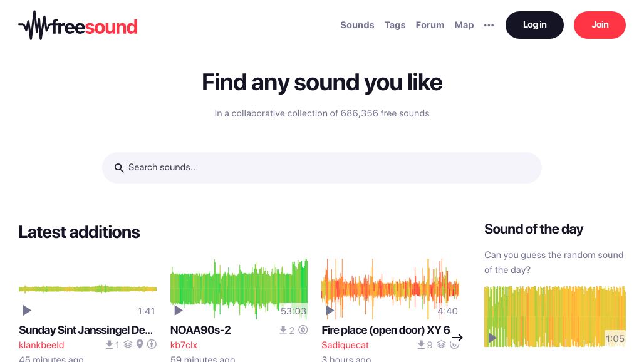The width and height of the screenshot is (644, 362).
Task: Click download icon on Sadiquecat's sound
Action: pos(421,344)
